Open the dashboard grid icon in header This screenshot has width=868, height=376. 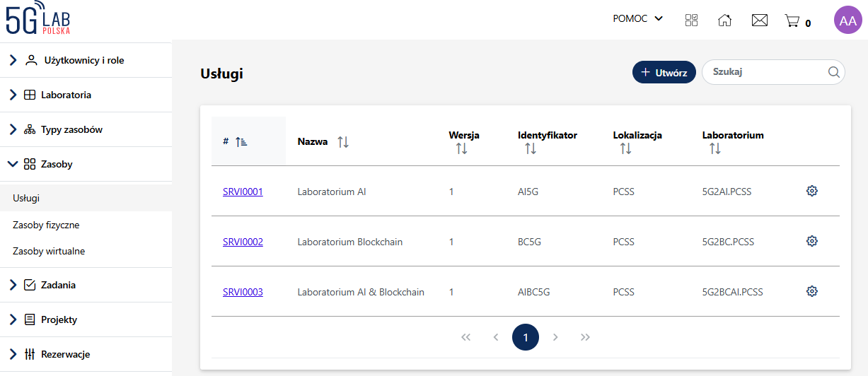691,20
